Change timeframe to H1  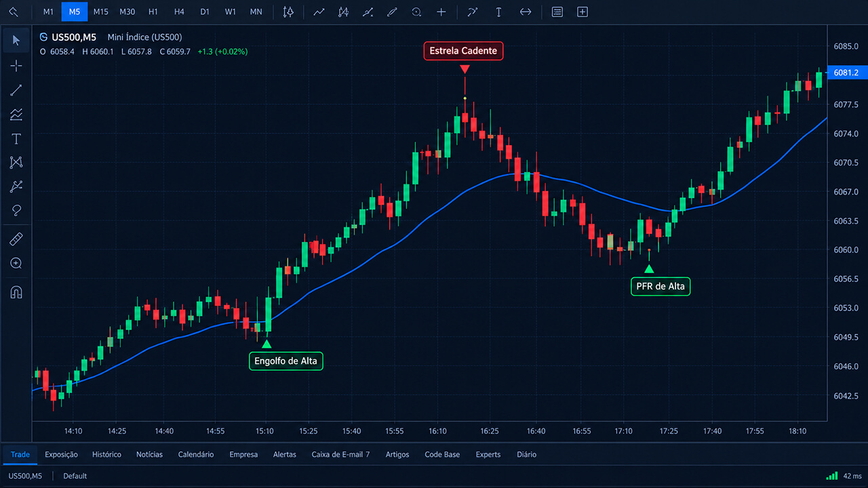point(153,12)
